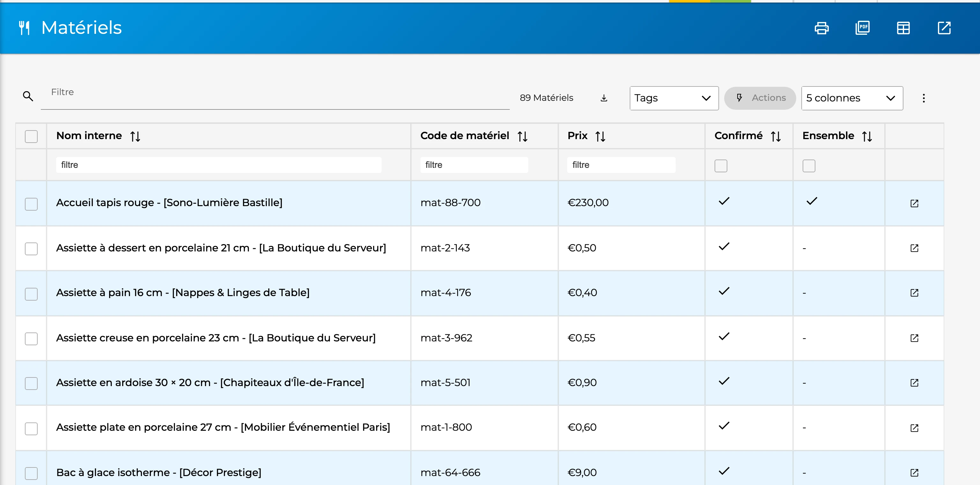Viewport: 980px width, 485px height.
Task: Click the Nom interne filtre input
Action: click(x=219, y=165)
